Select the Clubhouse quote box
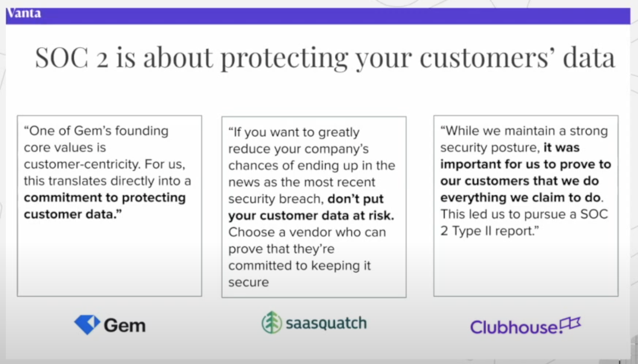This screenshot has height=364, width=638. [526, 206]
